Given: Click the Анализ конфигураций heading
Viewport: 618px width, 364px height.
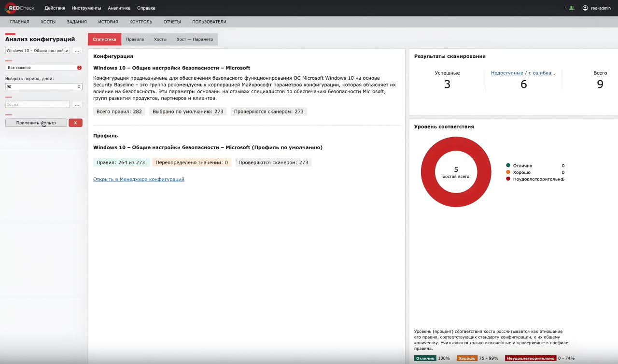Looking at the screenshot, I should tap(40, 39).
